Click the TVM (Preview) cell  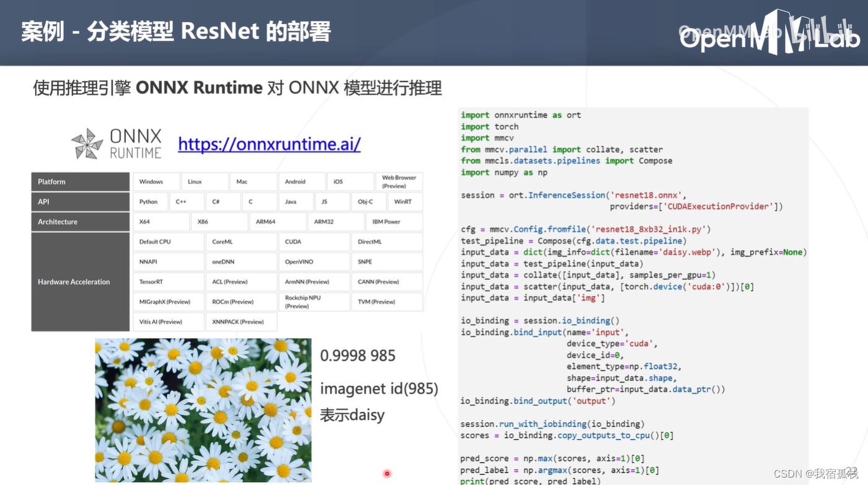tap(387, 302)
